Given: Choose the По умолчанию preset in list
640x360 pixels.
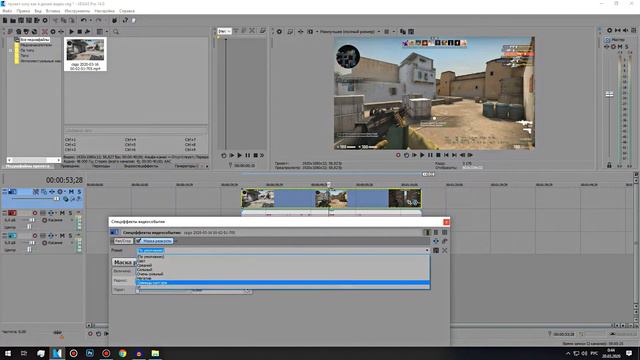Looking at the screenshot, I should point(151,257).
